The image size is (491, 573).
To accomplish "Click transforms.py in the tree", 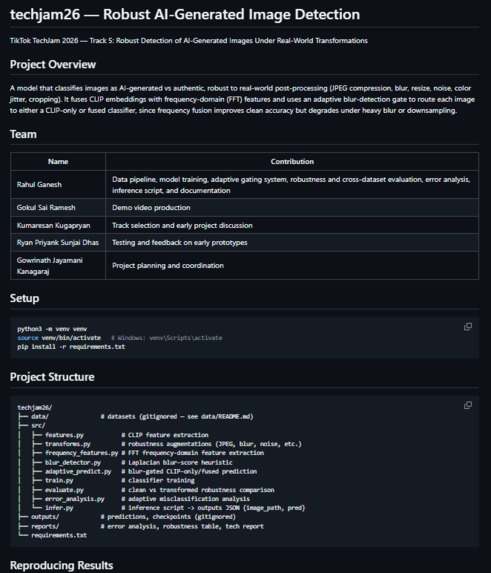I will (x=68, y=444).
